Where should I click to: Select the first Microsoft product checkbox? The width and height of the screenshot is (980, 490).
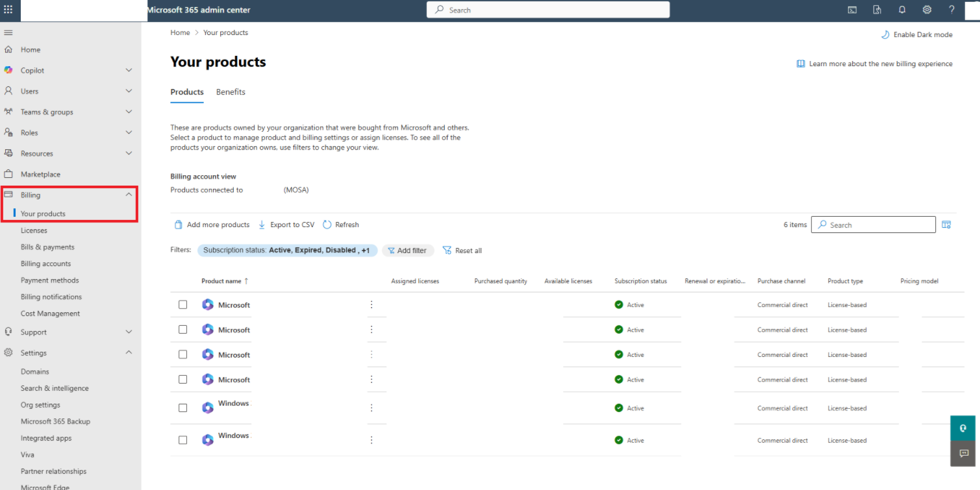pyautogui.click(x=182, y=304)
